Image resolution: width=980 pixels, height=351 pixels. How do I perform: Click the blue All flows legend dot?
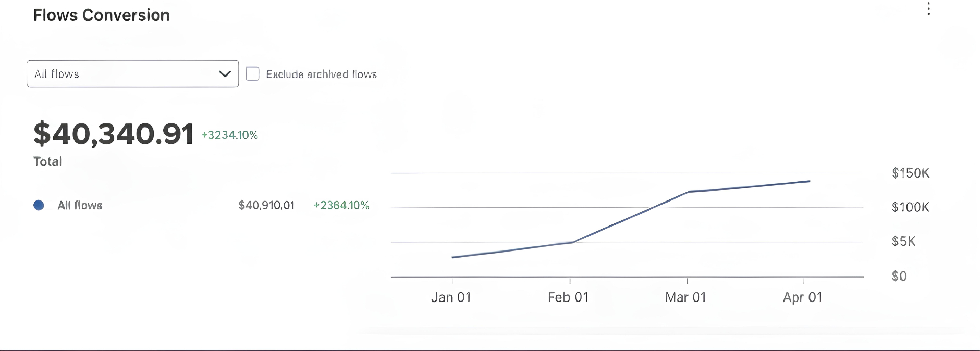point(38,205)
